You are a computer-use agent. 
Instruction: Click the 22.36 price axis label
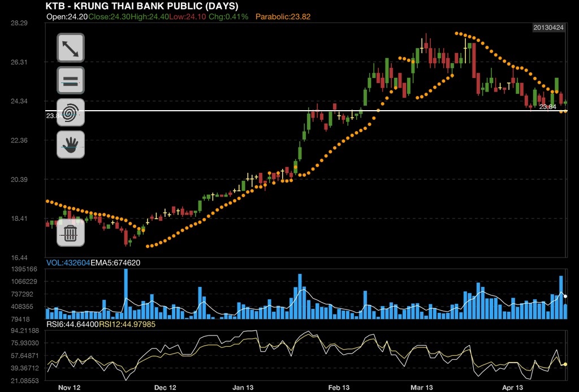pyautogui.click(x=19, y=140)
